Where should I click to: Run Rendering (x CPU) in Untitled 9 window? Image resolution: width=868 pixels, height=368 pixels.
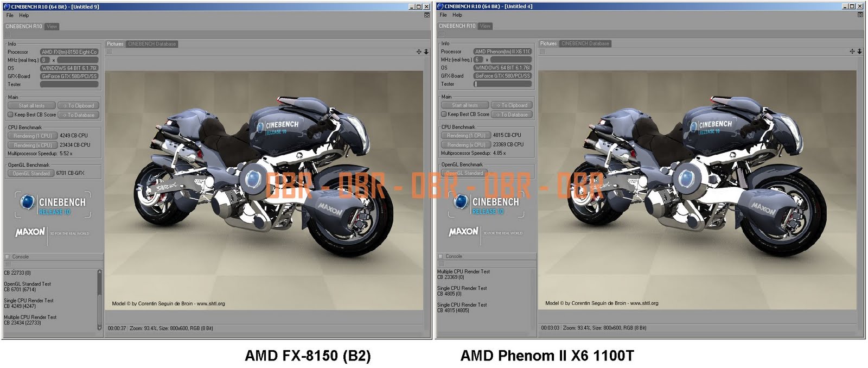[33, 145]
